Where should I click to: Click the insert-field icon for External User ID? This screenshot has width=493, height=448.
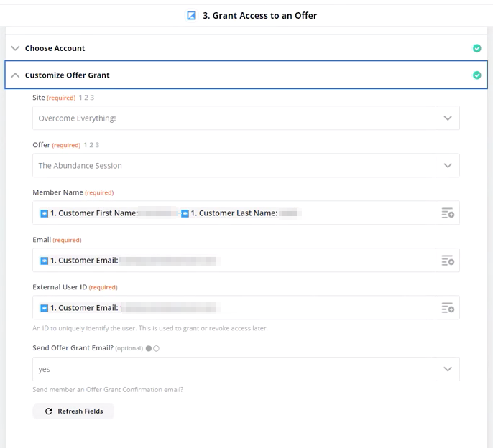coord(448,308)
